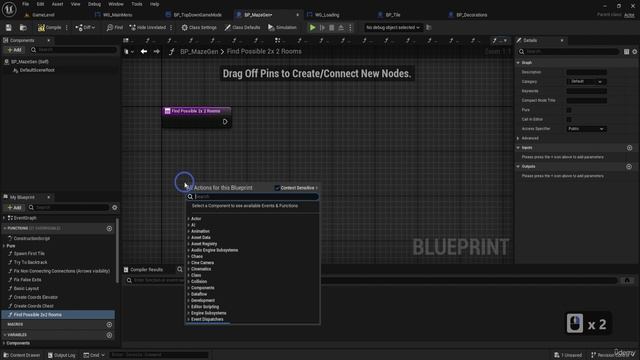Screen dimensions: 640x360
Task: Click the Description input field
Action: coord(586,72)
